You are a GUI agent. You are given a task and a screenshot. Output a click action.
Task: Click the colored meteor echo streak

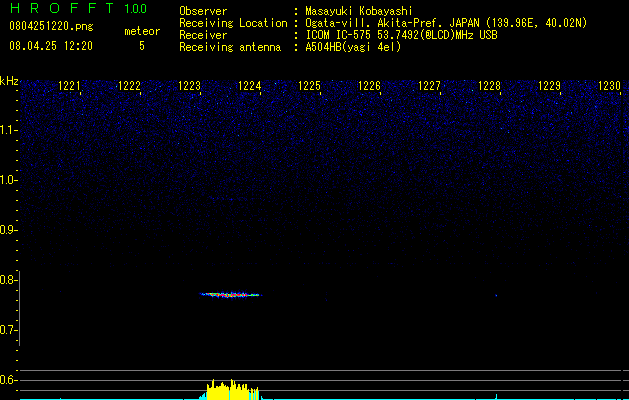click(x=231, y=295)
